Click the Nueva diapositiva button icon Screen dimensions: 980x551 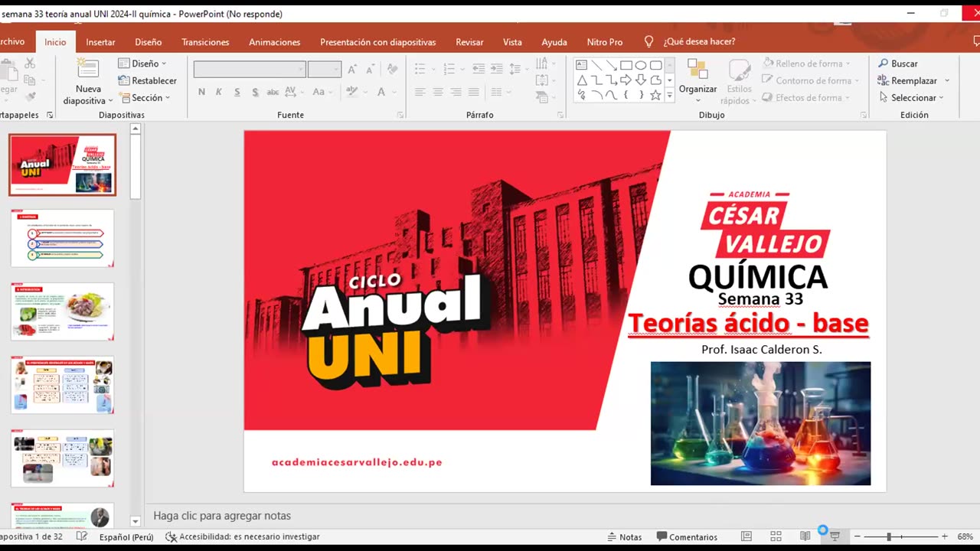click(x=88, y=69)
